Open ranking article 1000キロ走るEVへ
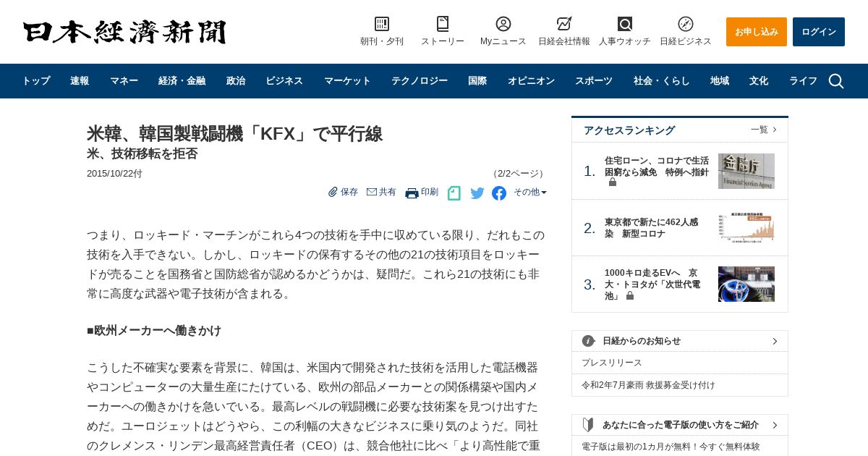Viewport: 868px width, 456px height. pyautogui.click(x=652, y=284)
